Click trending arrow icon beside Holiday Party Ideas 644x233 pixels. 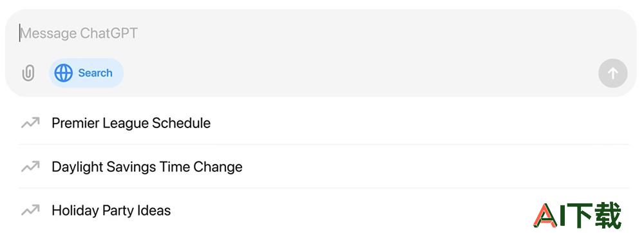click(30, 210)
